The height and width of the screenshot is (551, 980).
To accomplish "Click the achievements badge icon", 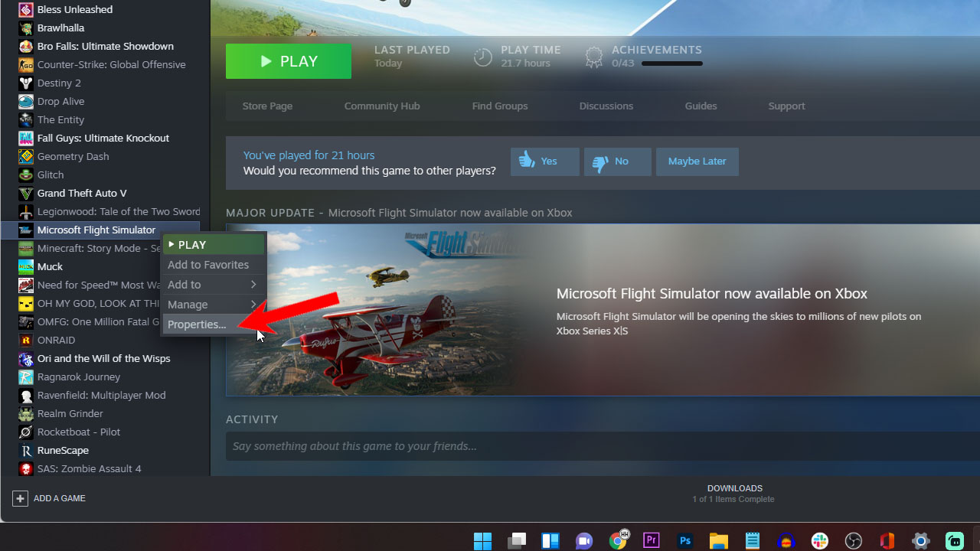I will [x=593, y=56].
